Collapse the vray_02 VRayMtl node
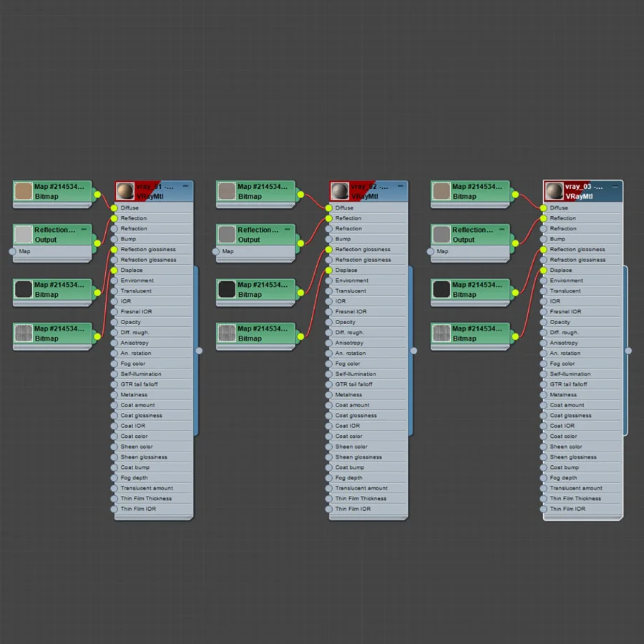 tap(401, 186)
